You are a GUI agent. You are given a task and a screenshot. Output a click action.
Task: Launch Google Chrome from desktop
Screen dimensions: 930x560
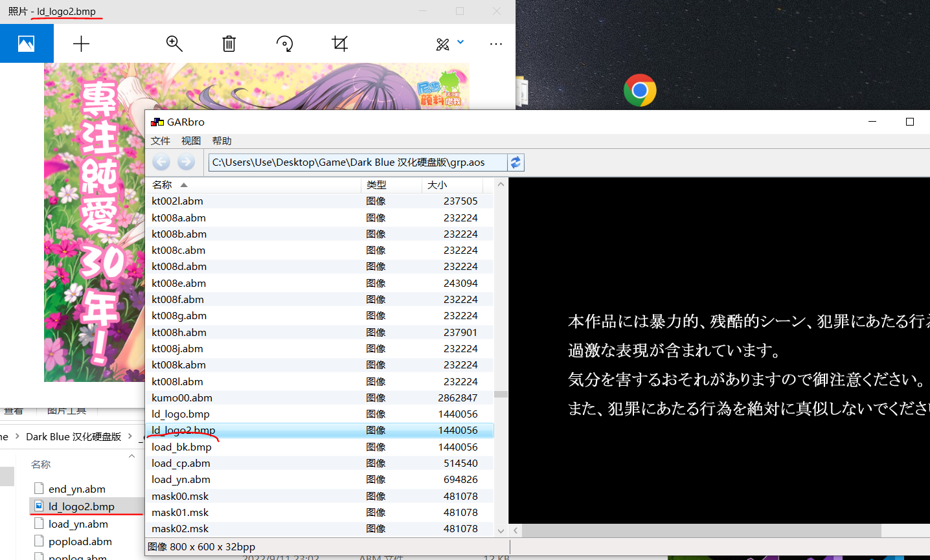pos(640,91)
